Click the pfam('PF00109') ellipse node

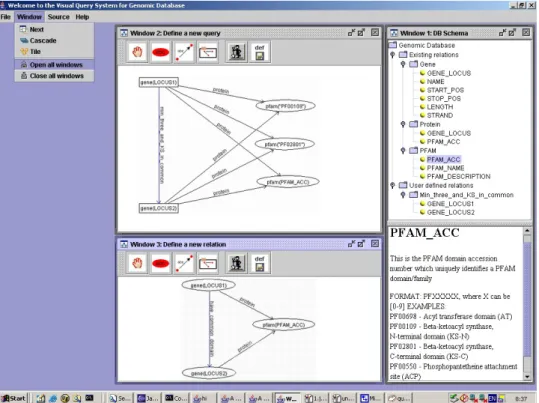pyautogui.click(x=285, y=106)
